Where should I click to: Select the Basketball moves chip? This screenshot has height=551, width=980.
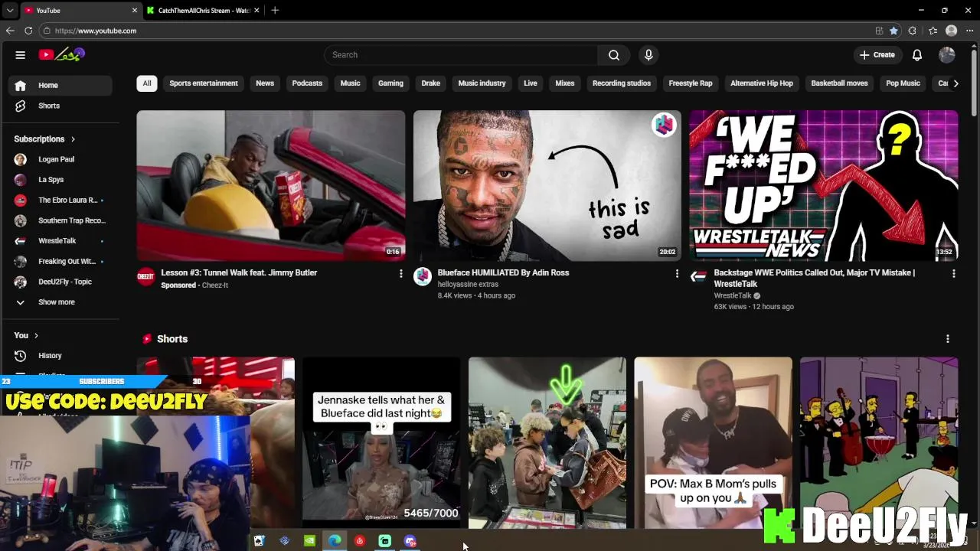tap(840, 83)
